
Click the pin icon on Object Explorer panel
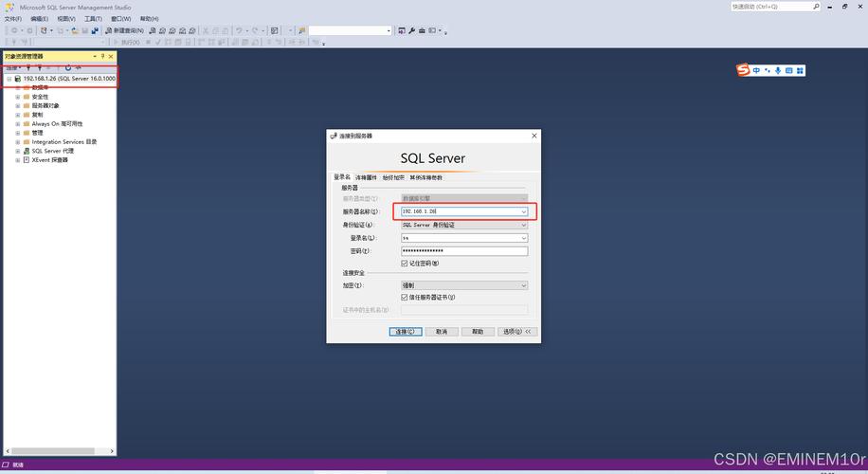(x=102, y=56)
